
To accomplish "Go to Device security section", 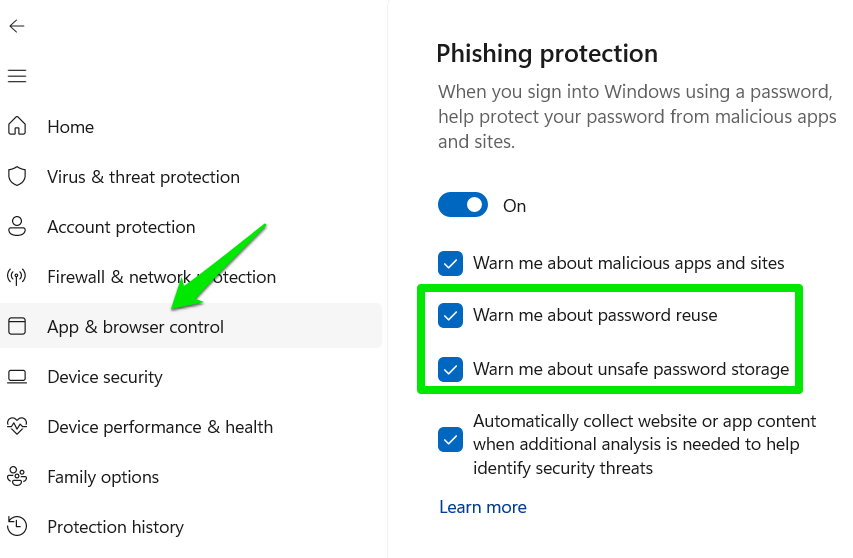I will click(105, 377).
